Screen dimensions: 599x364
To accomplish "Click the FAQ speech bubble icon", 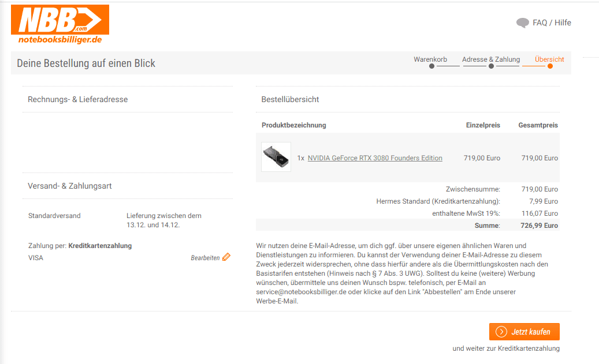I will pyautogui.click(x=522, y=23).
